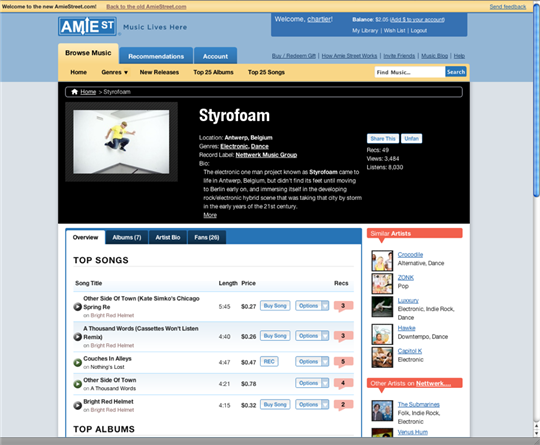Click recs bubble for Couches In Alleys

click(x=343, y=362)
